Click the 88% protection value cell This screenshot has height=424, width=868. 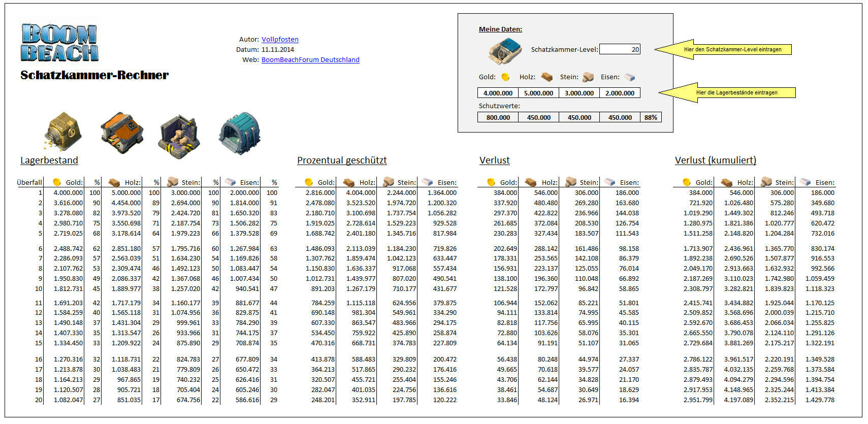(x=651, y=117)
